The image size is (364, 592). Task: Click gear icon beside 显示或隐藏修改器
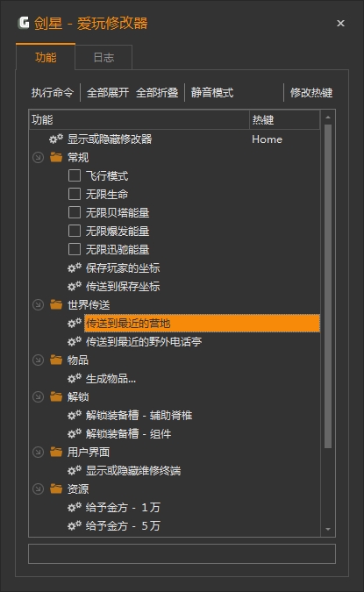click(x=56, y=139)
